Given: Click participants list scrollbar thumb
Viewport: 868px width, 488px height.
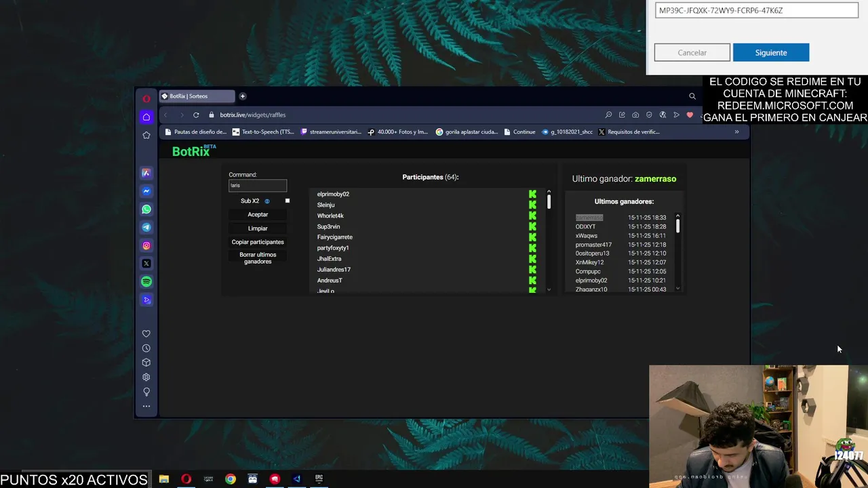Looking at the screenshot, I should click(549, 202).
